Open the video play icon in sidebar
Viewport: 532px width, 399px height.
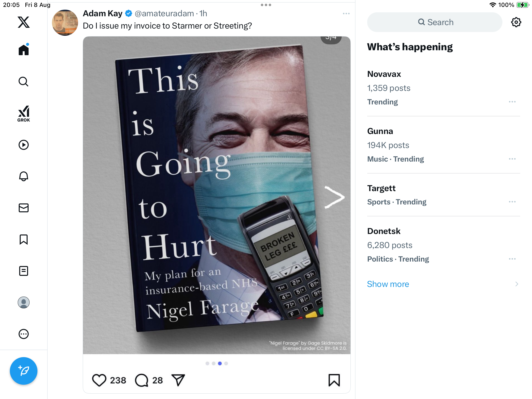24,145
